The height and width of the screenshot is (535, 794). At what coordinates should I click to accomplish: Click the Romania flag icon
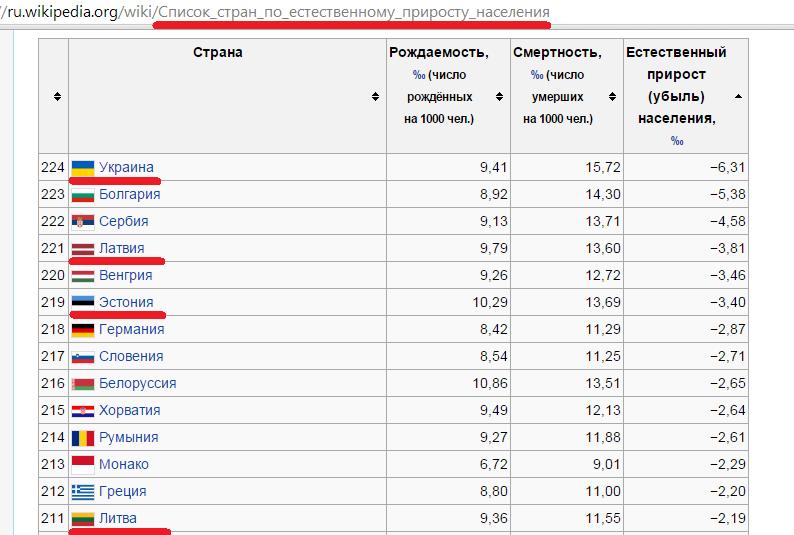(83, 438)
